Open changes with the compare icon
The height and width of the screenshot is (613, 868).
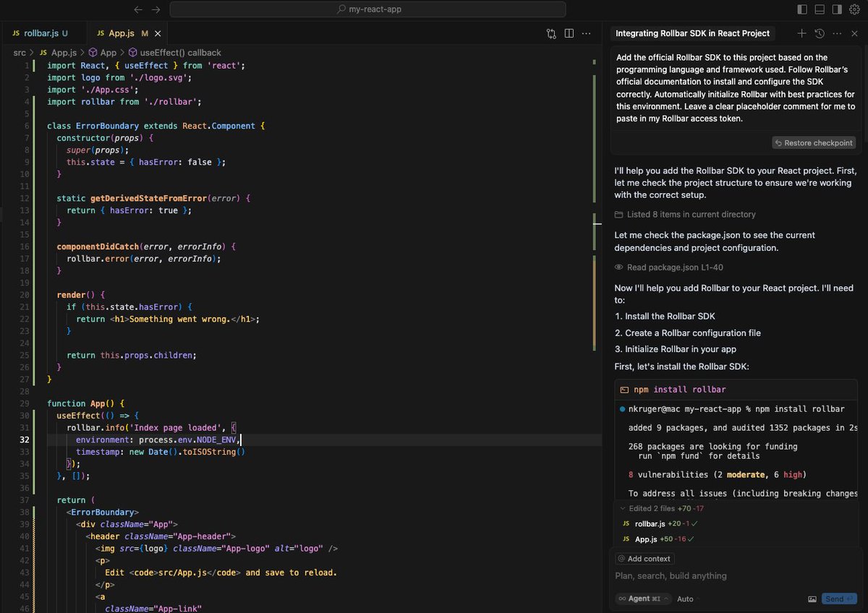(551, 33)
